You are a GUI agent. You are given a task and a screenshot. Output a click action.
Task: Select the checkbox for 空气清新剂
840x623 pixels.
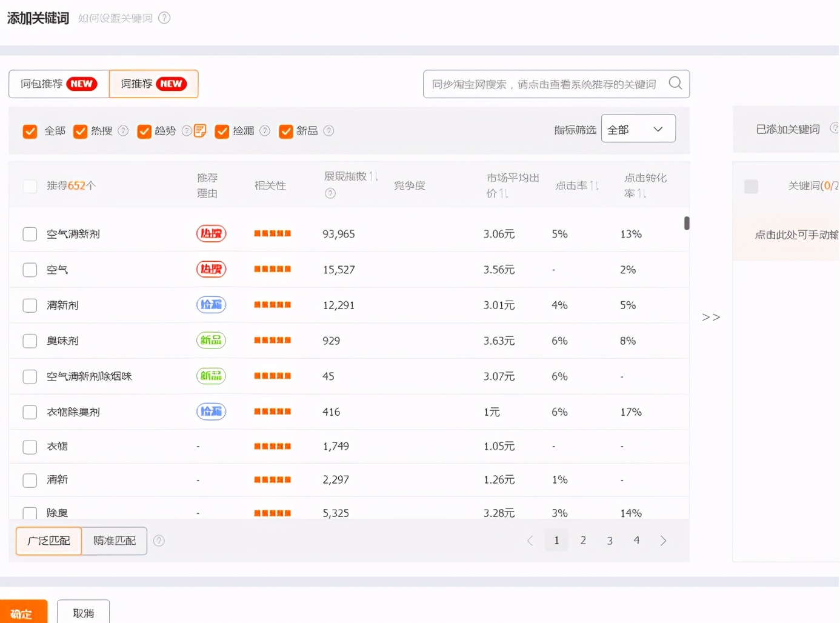[x=30, y=234]
